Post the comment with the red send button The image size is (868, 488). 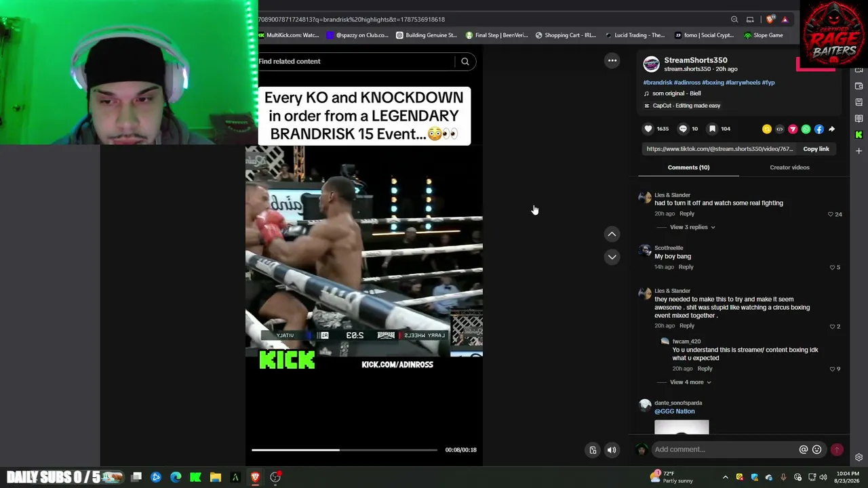[837, 449]
